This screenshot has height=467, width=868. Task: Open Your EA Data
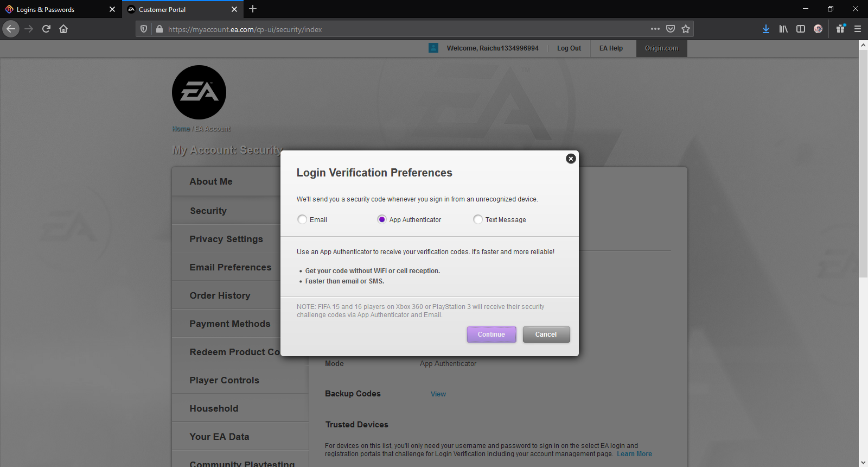(x=240, y=437)
